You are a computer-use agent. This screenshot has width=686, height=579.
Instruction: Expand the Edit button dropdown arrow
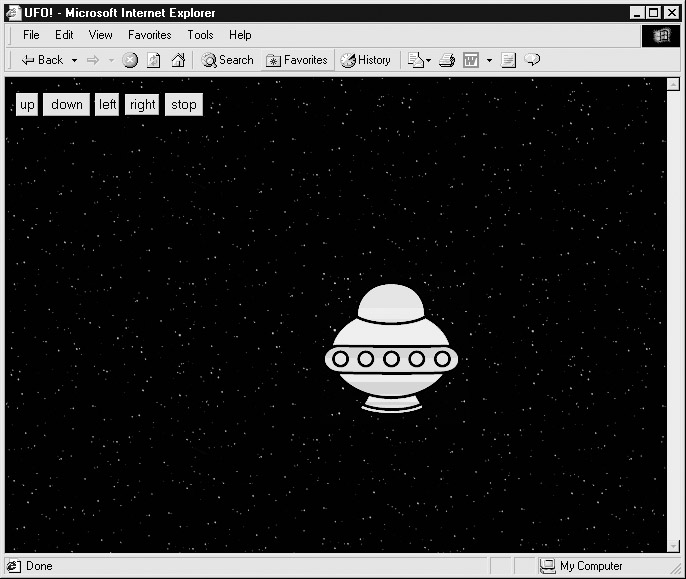[x=489, y=60]
